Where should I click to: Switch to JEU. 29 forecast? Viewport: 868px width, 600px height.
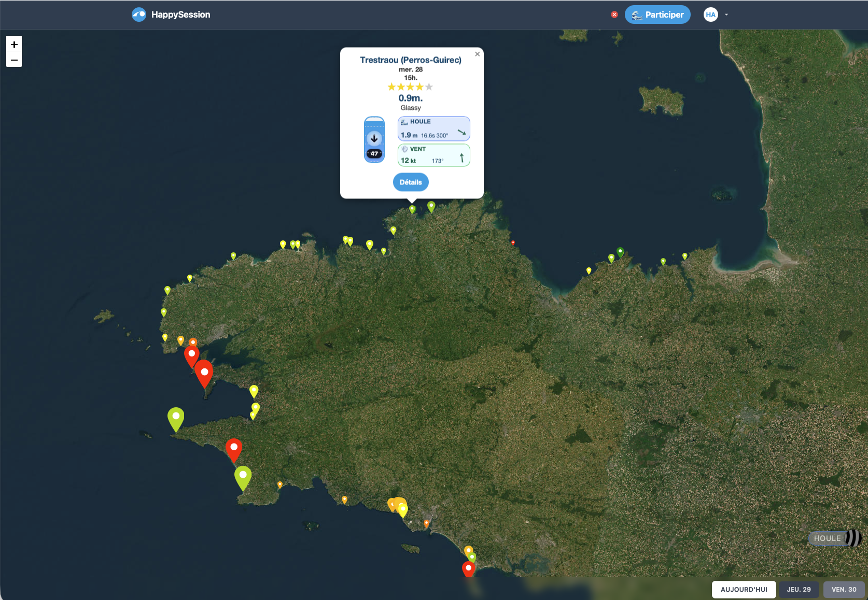pos(799,590)
